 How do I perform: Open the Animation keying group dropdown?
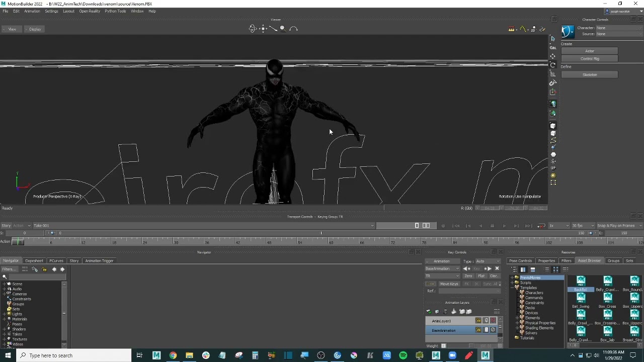coord(442,261)
